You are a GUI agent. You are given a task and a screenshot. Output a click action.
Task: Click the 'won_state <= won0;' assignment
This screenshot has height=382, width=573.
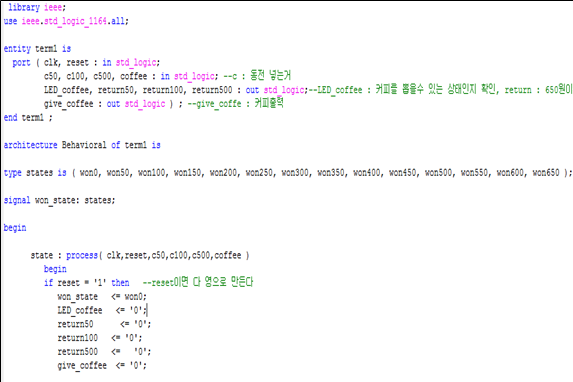point(102,296)
